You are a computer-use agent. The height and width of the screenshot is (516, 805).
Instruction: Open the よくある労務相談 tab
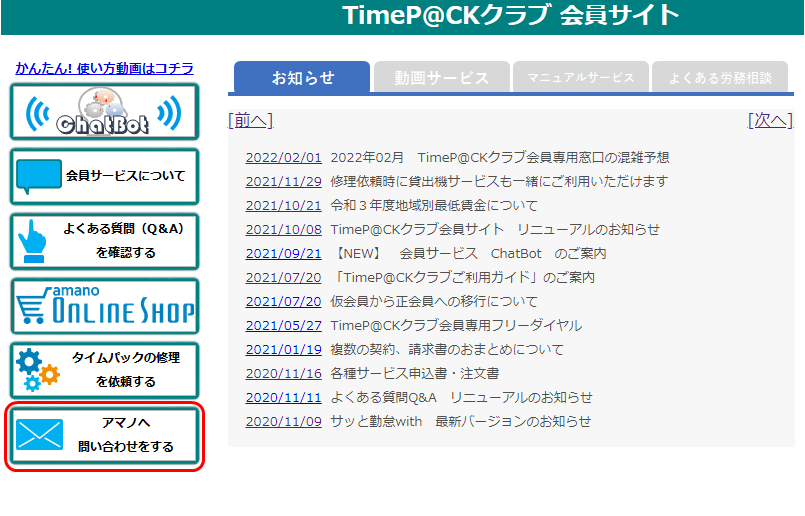pos(720,77)
